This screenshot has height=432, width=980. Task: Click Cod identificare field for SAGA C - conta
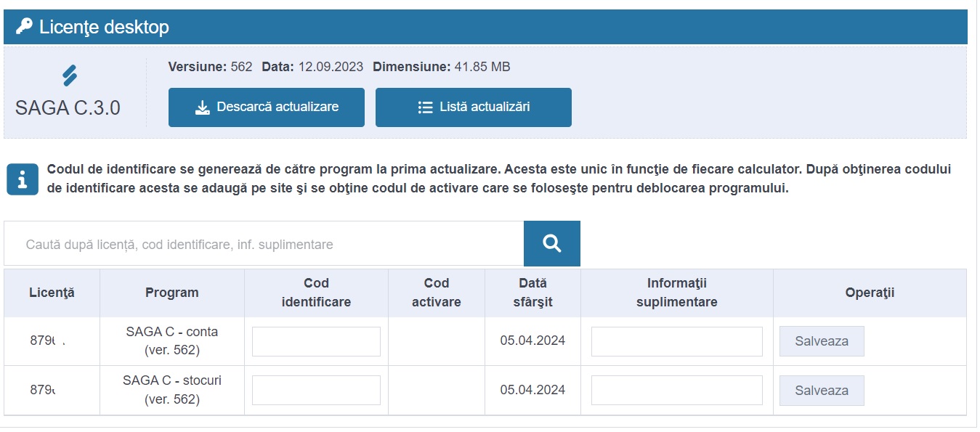click(316, 341)
